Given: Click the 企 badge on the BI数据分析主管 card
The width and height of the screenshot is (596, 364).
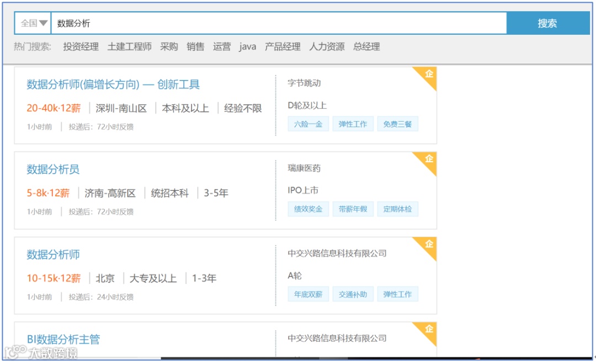Looking at the screenshot, I should pyautogui.click(x=428, y=330).
